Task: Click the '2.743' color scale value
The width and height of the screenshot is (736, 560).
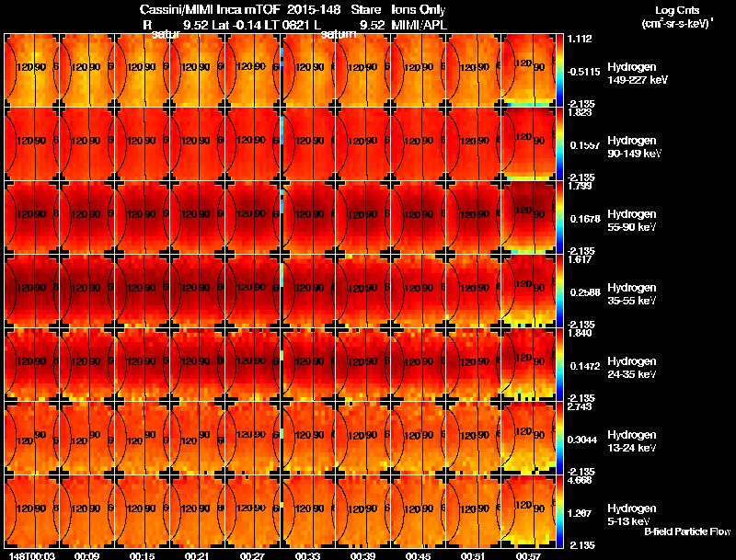Action: (x=580, y=406)
